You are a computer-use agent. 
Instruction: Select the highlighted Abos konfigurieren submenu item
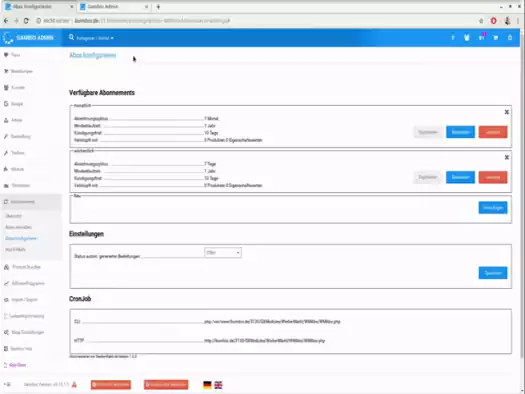[21, 238]
